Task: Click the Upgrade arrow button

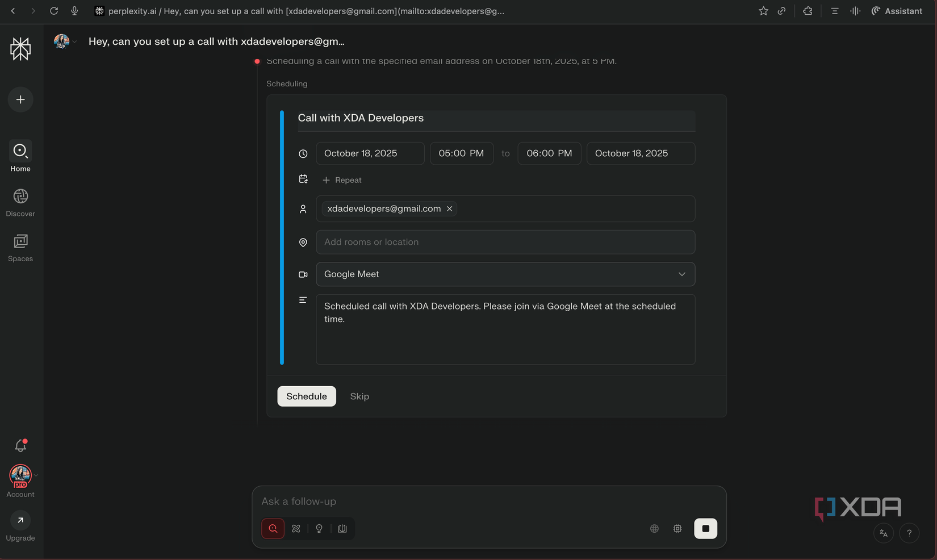Action: 20,520
